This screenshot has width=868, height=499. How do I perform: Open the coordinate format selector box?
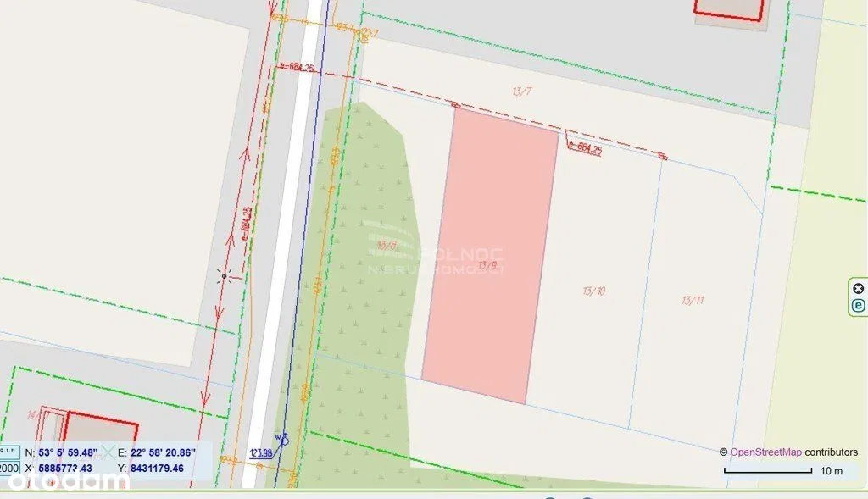point(9,452)
